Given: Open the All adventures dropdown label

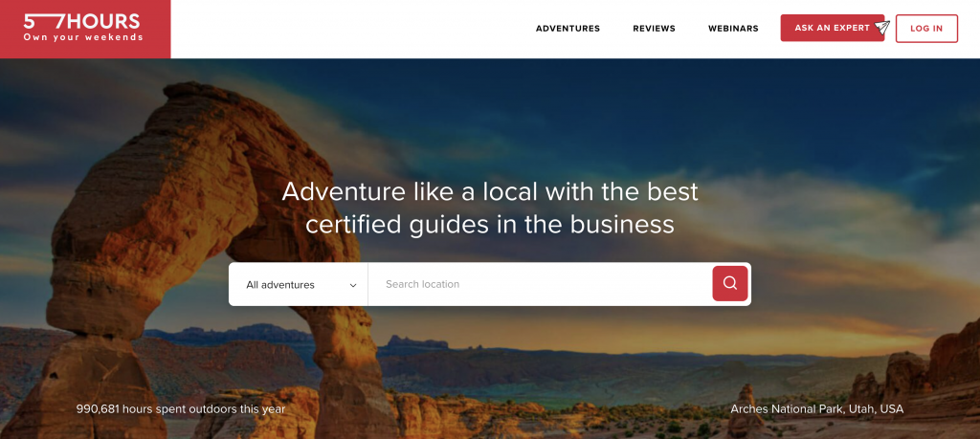Looking at the screenshot, I should (280, 285).
